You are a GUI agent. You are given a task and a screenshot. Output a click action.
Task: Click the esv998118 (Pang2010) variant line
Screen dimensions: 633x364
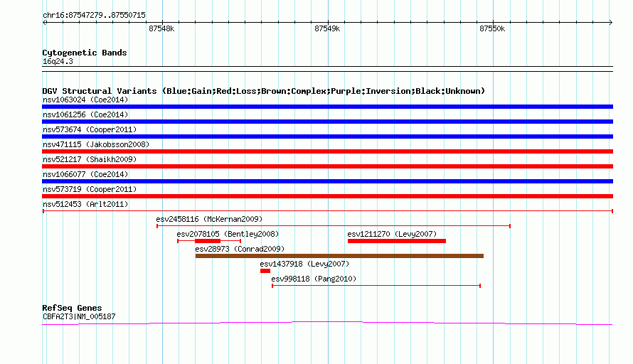click(x=376, y=286)
